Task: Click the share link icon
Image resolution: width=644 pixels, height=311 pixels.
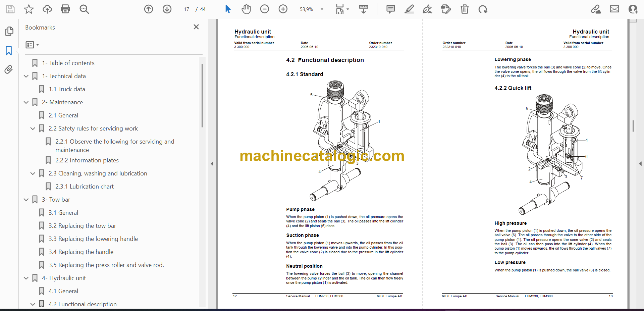Action: coord(596,9)
